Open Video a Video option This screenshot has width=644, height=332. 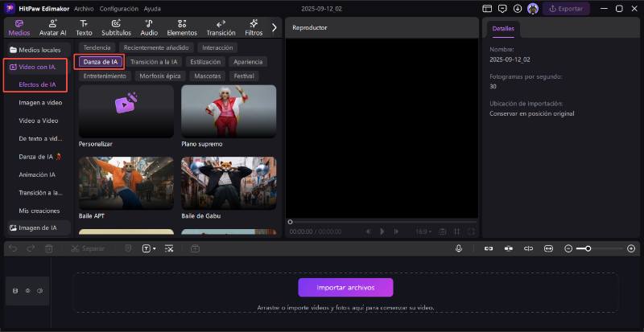click(x=38, y=121)
